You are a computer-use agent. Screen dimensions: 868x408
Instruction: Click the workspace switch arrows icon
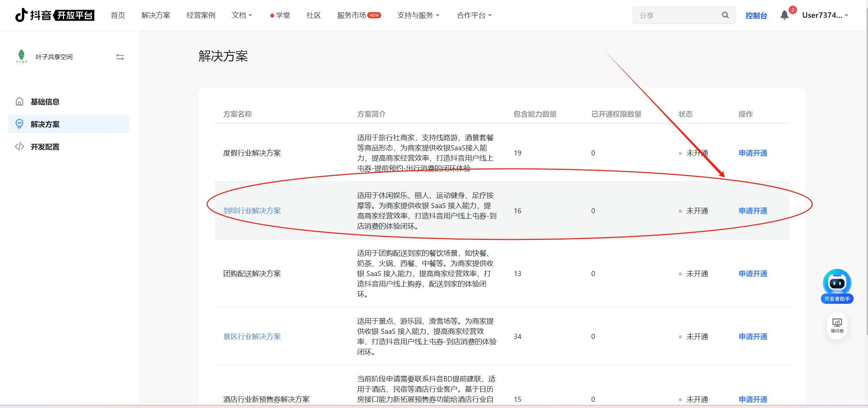120,57
